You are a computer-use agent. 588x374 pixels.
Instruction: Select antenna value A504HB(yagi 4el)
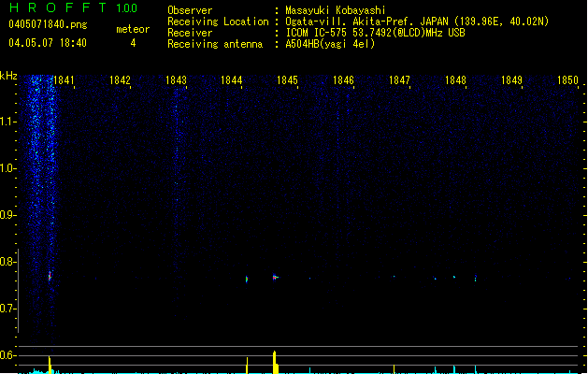tap(330, 44)
